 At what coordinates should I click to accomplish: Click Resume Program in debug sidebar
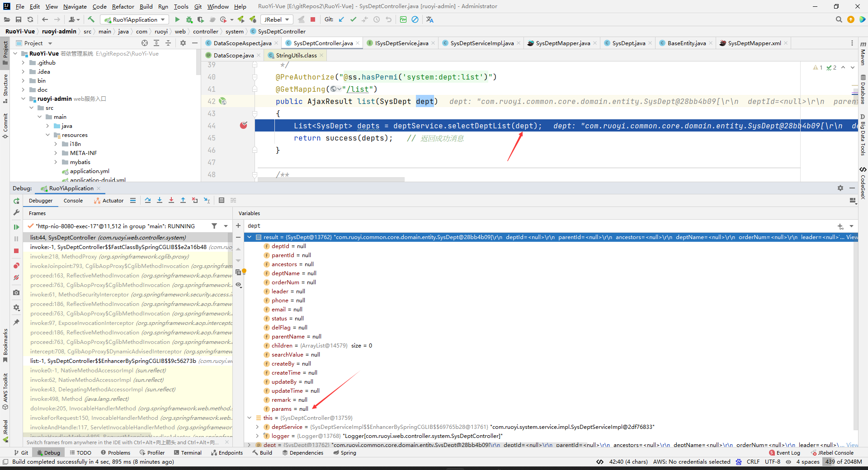[x=16, y=227]
